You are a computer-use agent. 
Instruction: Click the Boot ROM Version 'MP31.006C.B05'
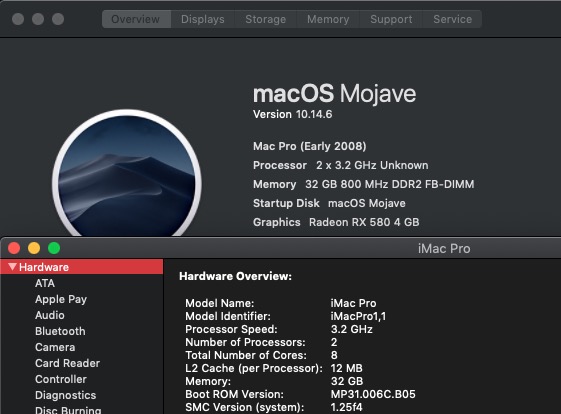373,394
